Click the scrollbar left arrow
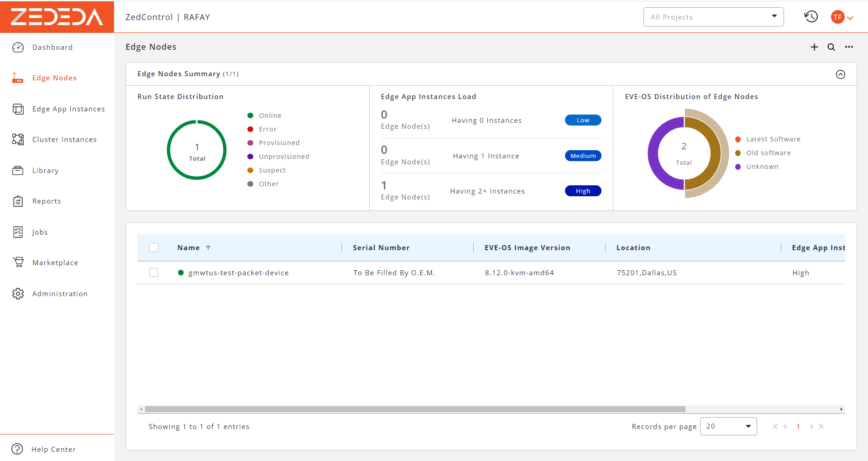868x461 pixels. 141,409
